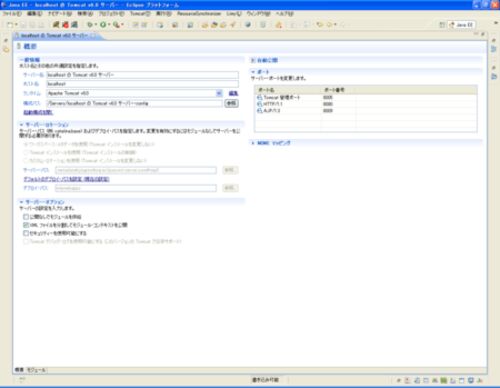Open the プロジェクト menu
The height and width of the screenshot is (388, 500).
click(x=111, y=14)
